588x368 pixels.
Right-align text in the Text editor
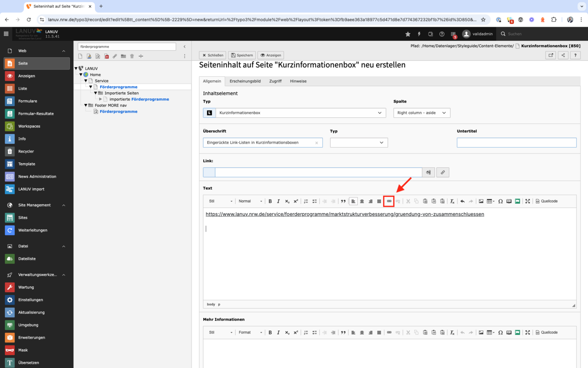pyautogui.click(x=370, y=201)
